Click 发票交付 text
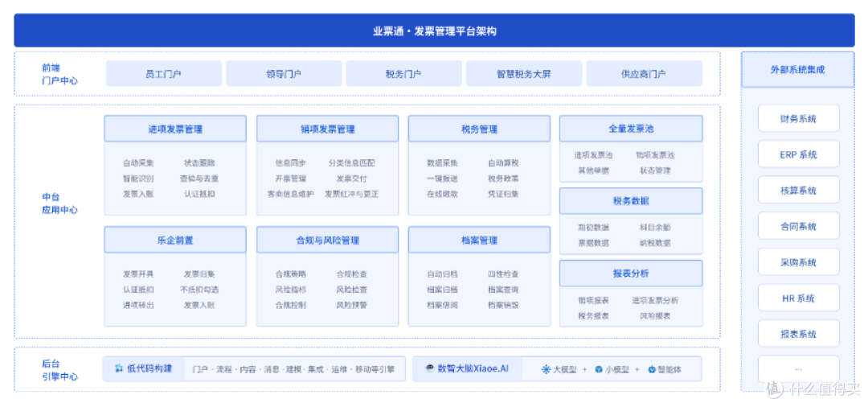The width and height of the screenshot is (868, 407). pyautogui.click(x=351, y=179)
